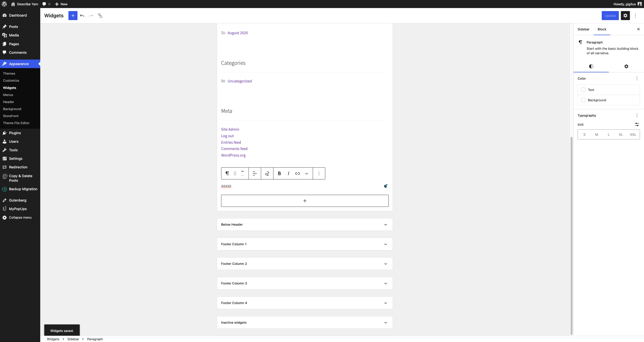644x342 pixels.
Task: Redo the last change
Action: 91,16
